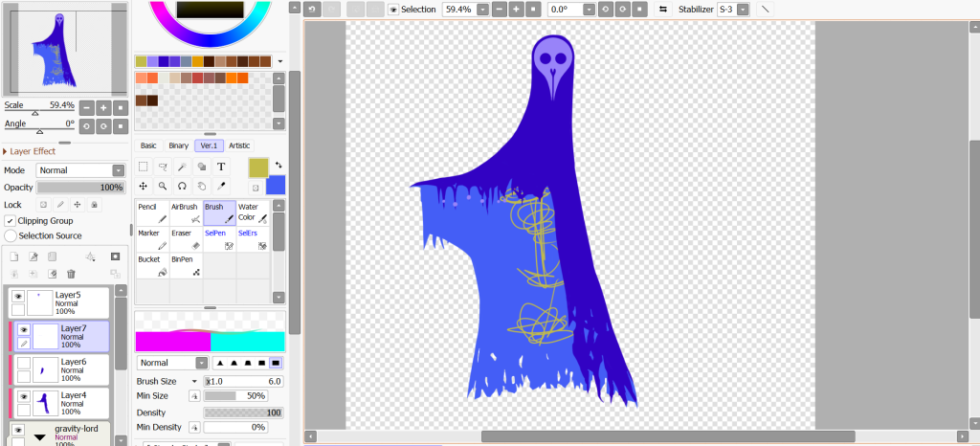
Task: Open the color swatches palette menu arrow
Action: (280, 61)
